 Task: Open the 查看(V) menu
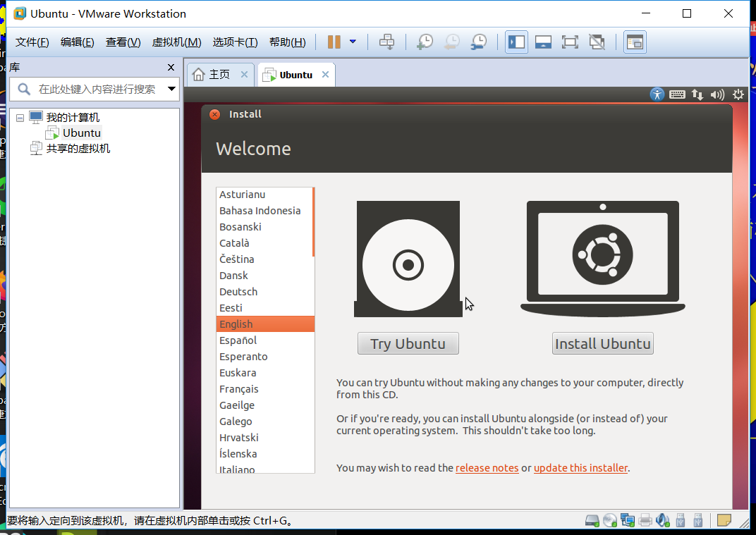(x=123, y=42)
